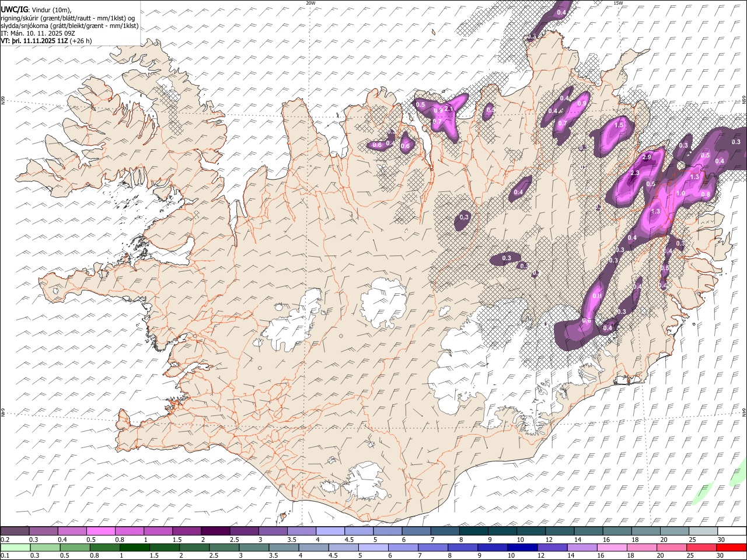Image resolution: width=747 pixels, height=560 pixels.
Task: Click the '15W' longitude label at top
Action: (618, 3)
